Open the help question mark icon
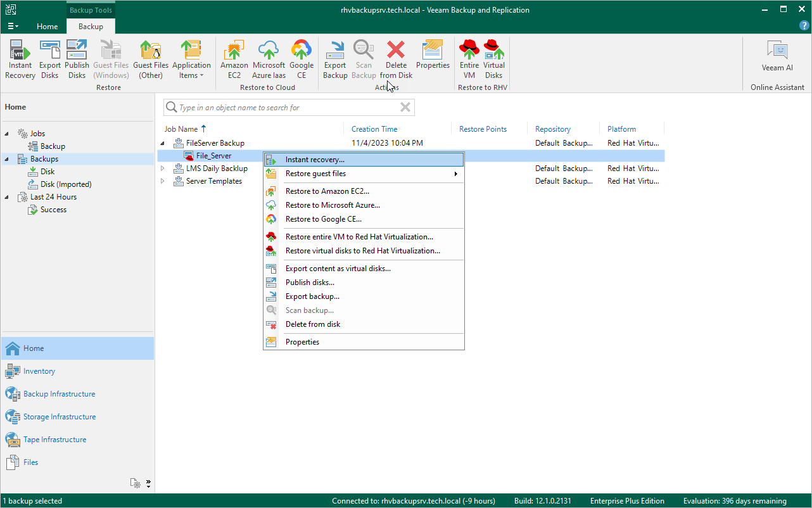 [804, 25]
